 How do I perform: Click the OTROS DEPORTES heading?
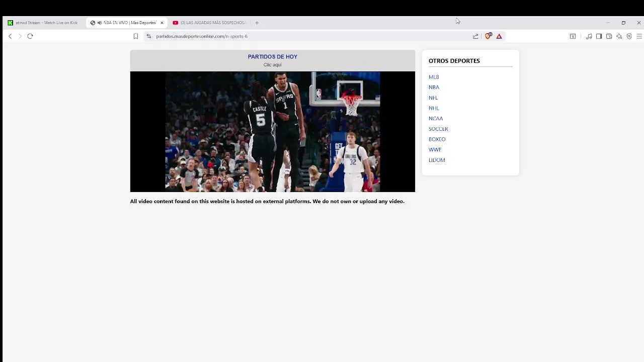tap(454, 61)
